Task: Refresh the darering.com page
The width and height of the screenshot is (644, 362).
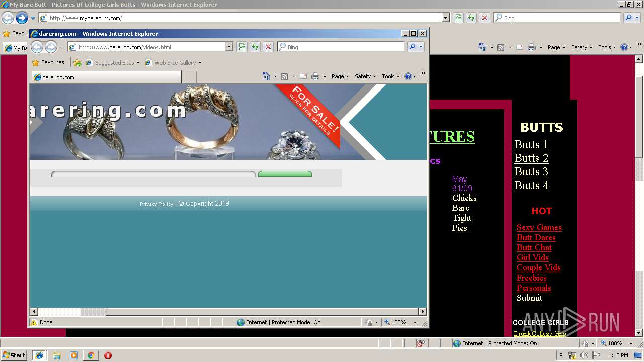Action: [255, 47]
